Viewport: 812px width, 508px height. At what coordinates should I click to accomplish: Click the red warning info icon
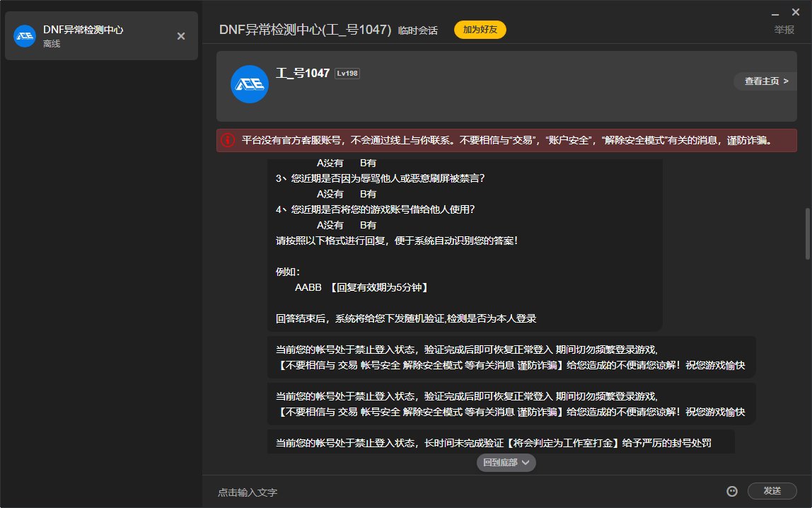pyautogui.click(x=228, y=140)
